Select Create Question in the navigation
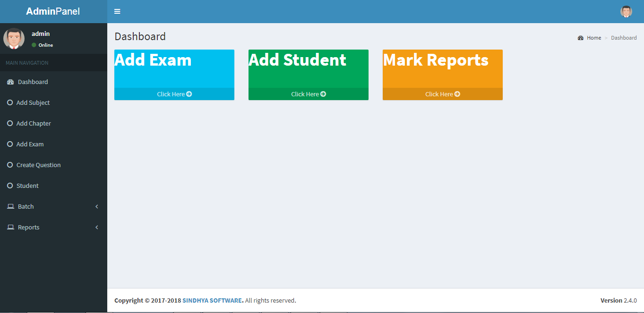This screenshot has width=644, height=313. [38, 165]
